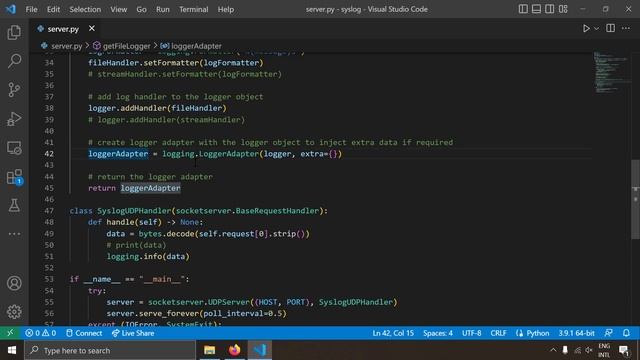Click the editor vertical scrollbar
The height and width of the screenshot is (360, 640).
tap(636, 199)
